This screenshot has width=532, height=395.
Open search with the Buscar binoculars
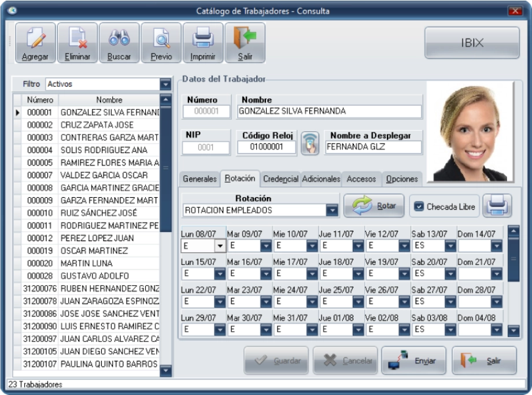point(119,43)
